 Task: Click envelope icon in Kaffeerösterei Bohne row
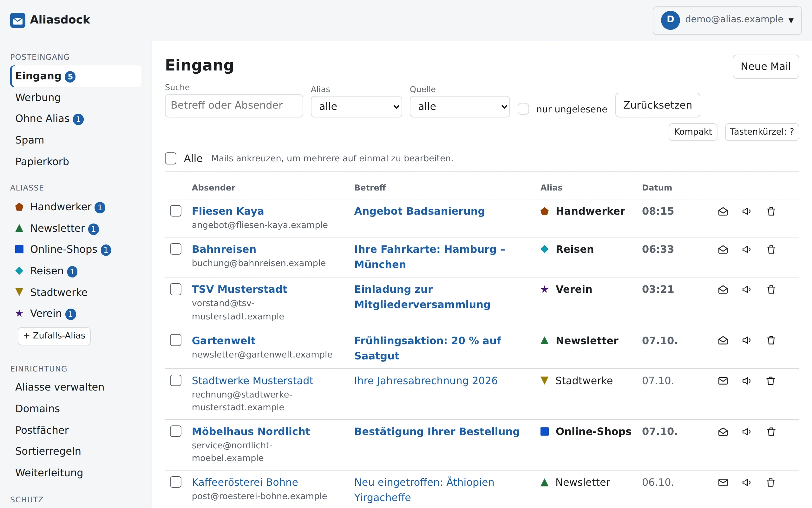click(x=723, y=483)
